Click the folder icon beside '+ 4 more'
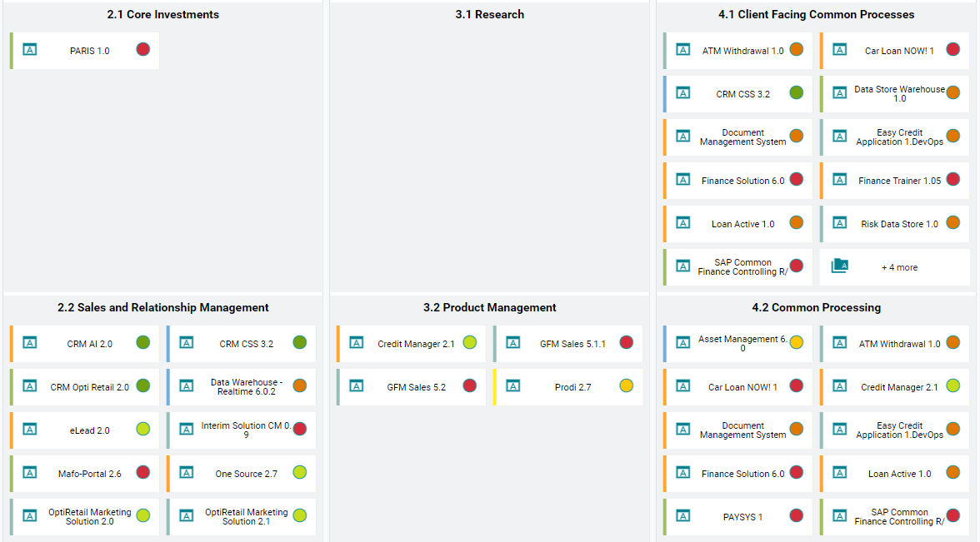The height and width of the screenshot is (542, 980). coord(840,266)
